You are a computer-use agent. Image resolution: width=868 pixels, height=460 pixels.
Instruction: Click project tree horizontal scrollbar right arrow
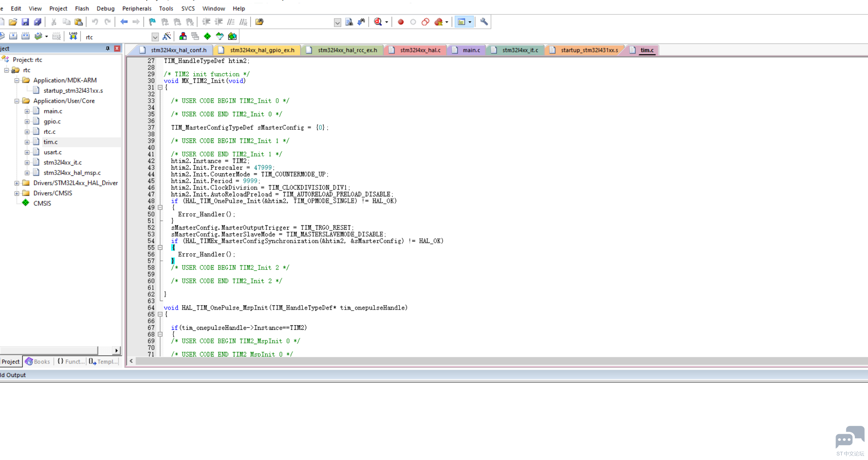click(117, 350)
